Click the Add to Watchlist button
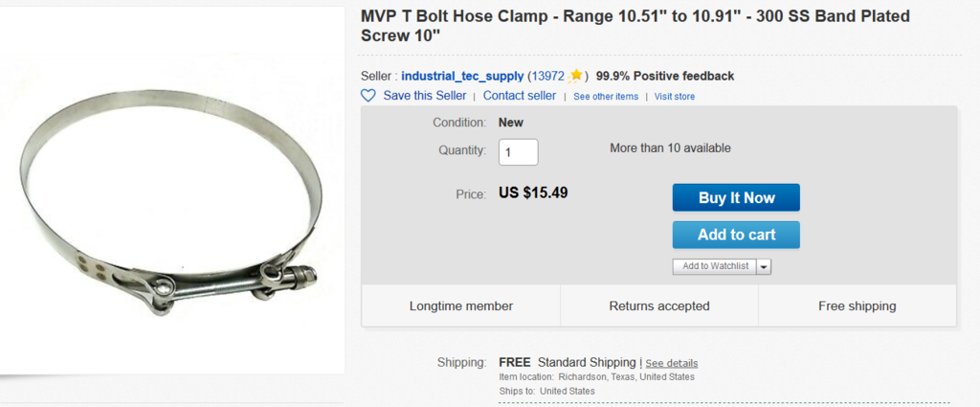The image size is (980, 407). [716, 266]
